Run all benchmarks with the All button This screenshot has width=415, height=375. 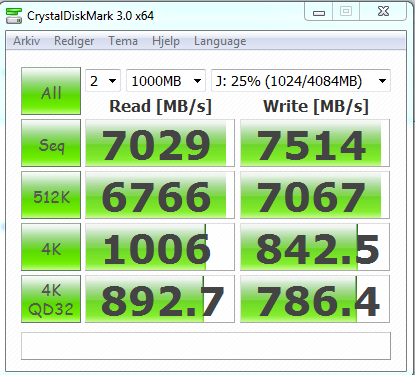(51, 91)
